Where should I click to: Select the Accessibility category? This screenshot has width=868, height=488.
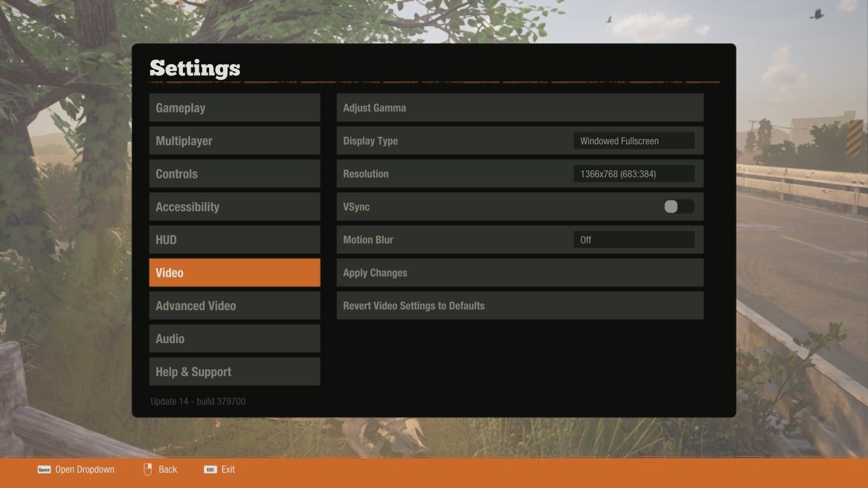[234, 207]
